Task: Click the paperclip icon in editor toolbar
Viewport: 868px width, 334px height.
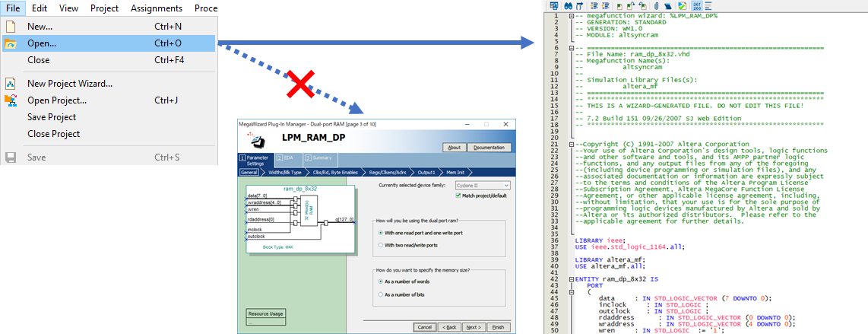Action: [x=657, y=6]
